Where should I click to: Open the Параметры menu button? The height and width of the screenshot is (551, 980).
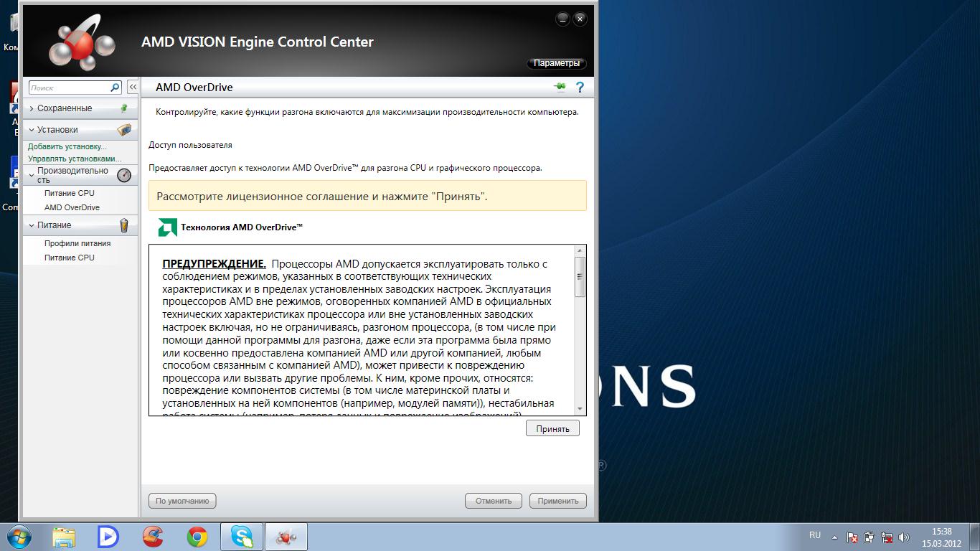coord(557,63)
